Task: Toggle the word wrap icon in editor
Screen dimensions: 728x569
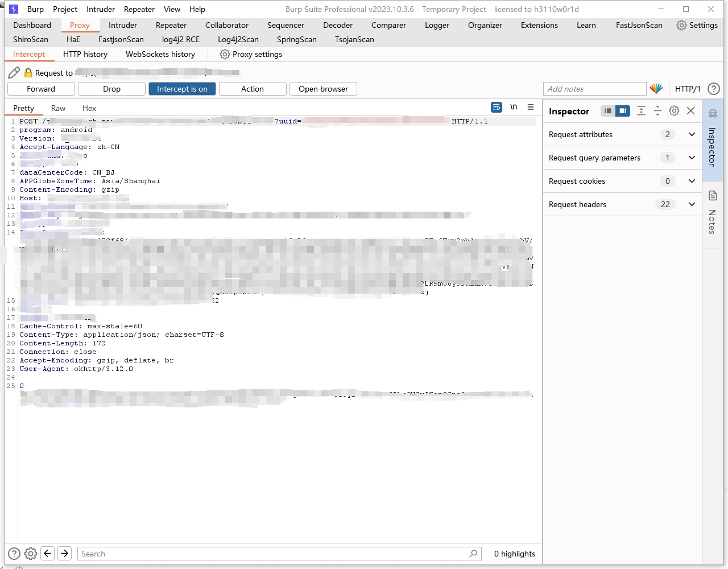Action: (x=497, y=107)
